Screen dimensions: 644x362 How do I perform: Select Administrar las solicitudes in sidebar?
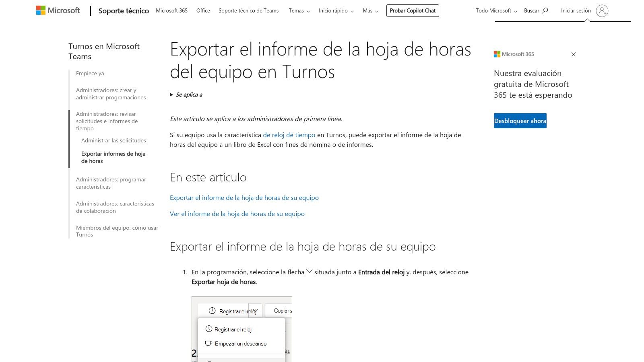(x=114, y=140)
